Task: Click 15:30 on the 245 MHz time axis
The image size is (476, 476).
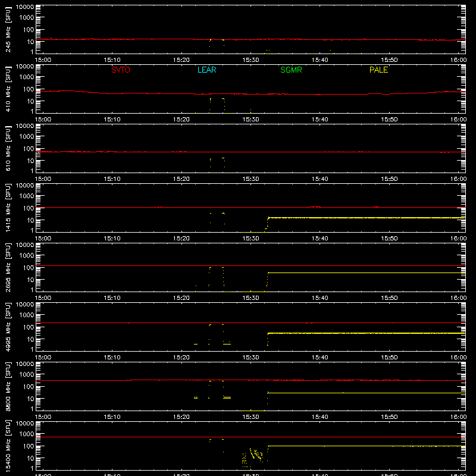Action: pos(250,60)
